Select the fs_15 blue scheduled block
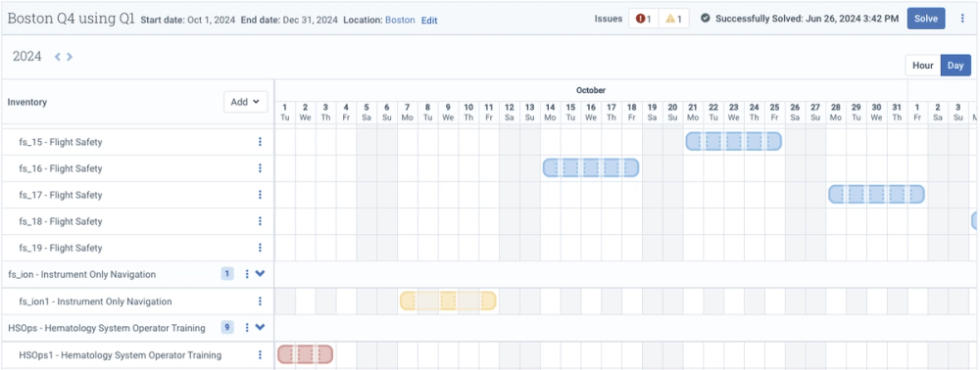The height and width of the screenshot is (370, 980). tap(734, 142)
